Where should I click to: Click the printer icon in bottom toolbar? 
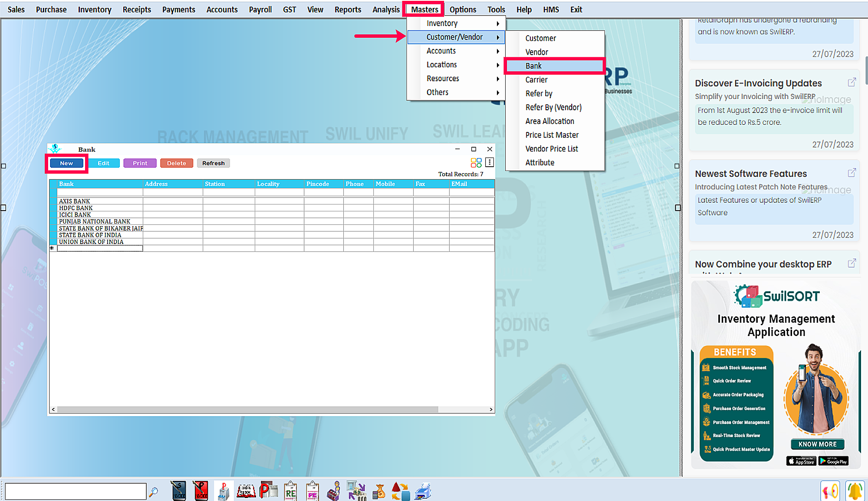pos(423,491)
